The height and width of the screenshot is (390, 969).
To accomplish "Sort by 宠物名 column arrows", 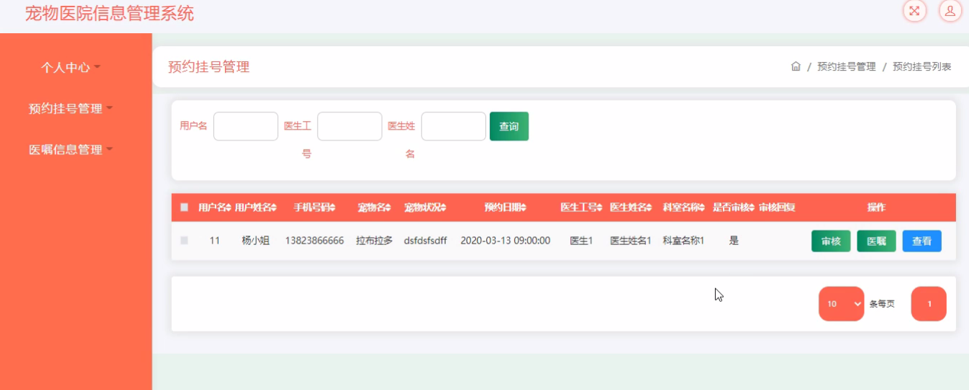I will [x=389, y=208].
